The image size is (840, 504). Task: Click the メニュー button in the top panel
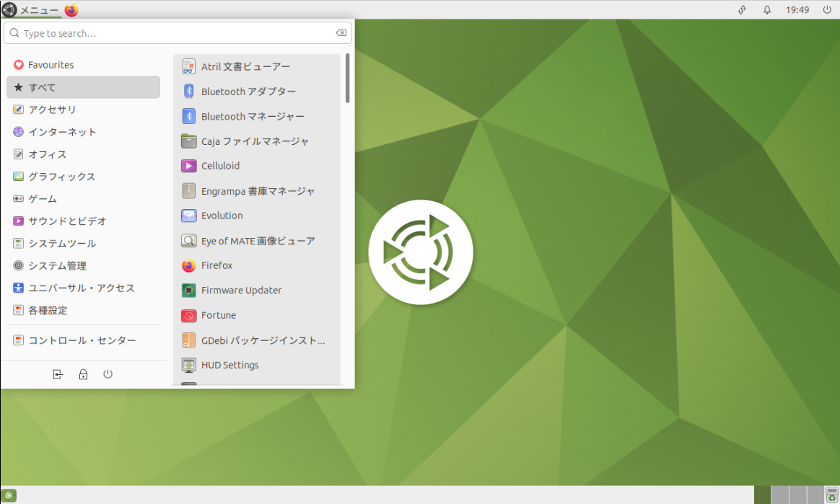pyautogui.click(x=30, y=10)
